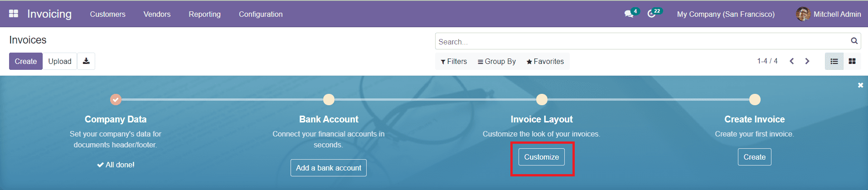Open the Customers menu

pyautogui.click(x=107, y=14)
